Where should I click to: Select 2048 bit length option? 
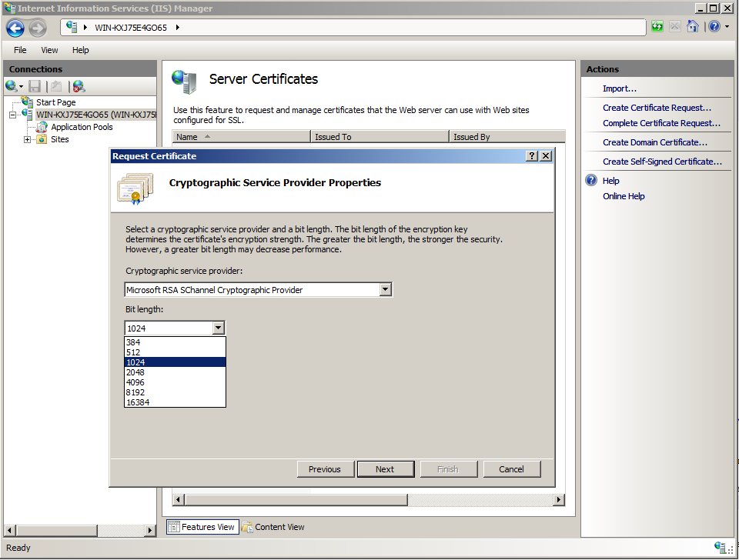click(x=175, y=372)
